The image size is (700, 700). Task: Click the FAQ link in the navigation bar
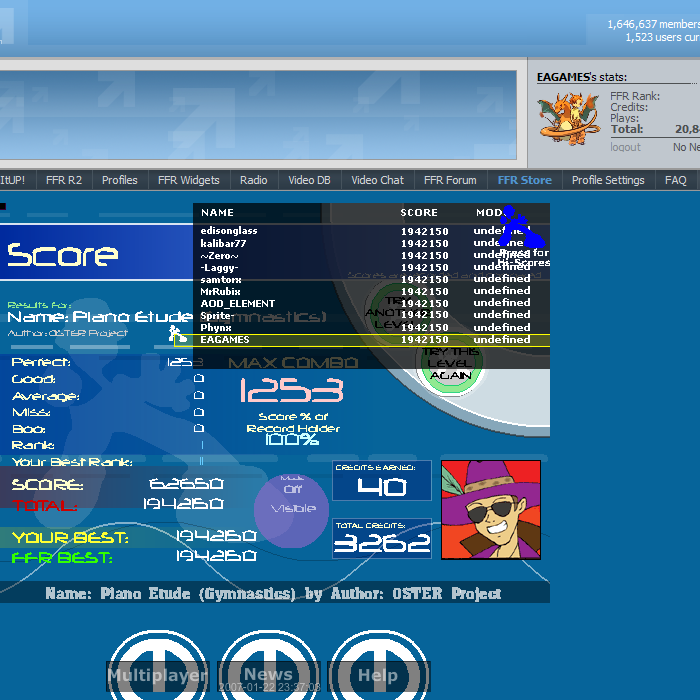676,180
